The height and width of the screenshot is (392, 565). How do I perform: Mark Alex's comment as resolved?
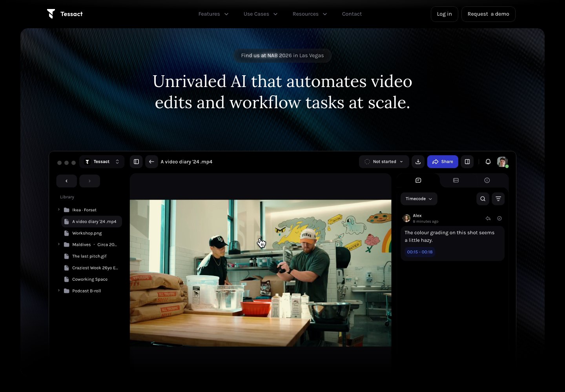pyautogui.click(x=499, y=218)
